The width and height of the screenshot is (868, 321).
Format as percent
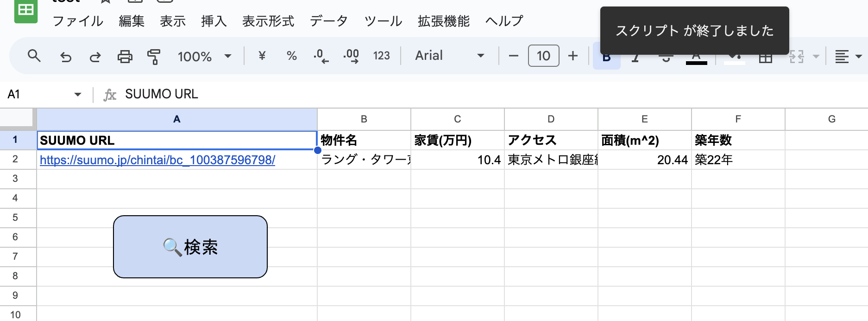tap(291, 56)
